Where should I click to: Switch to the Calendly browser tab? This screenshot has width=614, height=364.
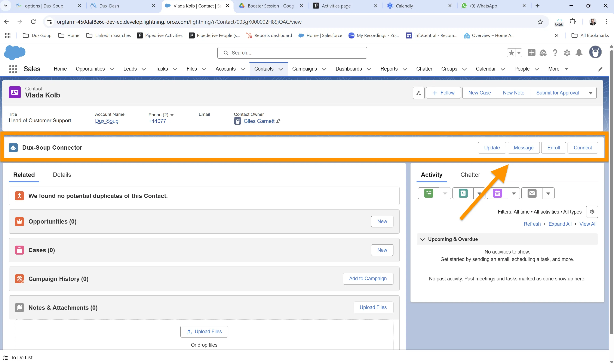pyautogui.click(x=419, y=6)
